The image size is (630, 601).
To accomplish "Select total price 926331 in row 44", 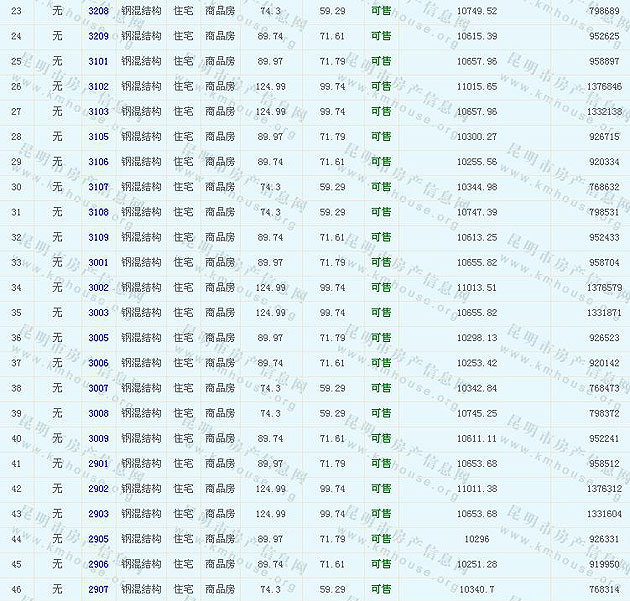I will [603, 539].
